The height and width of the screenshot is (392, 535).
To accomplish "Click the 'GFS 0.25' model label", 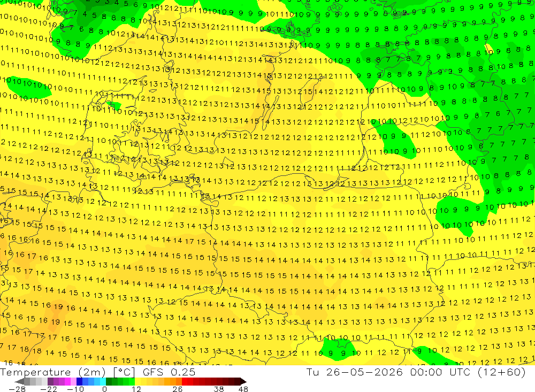I will 169,372.
